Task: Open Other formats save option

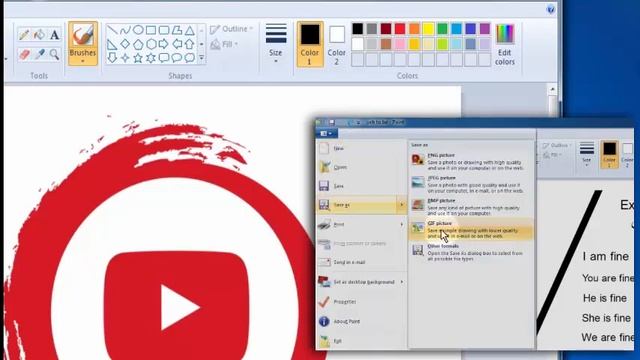Action: tap(471, 253)
